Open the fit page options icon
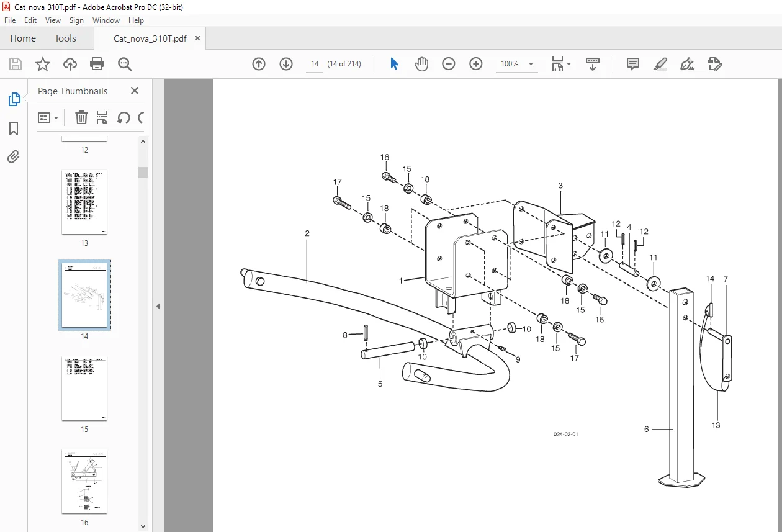 pos(557,64)
